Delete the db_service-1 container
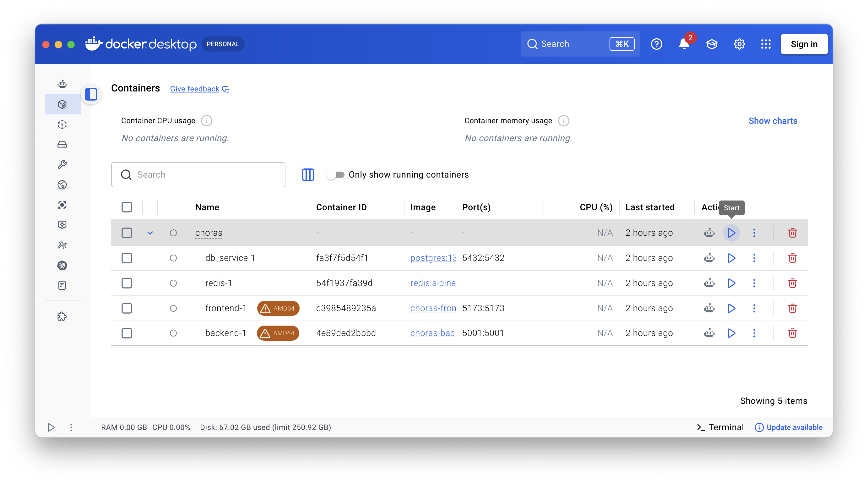Screen dimensions: 868x484 pos(792,258)
